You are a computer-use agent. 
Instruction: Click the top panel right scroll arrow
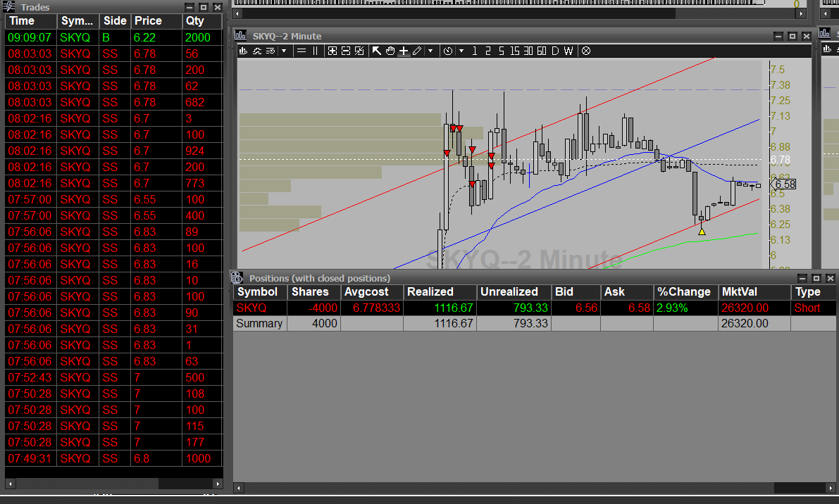800,14
